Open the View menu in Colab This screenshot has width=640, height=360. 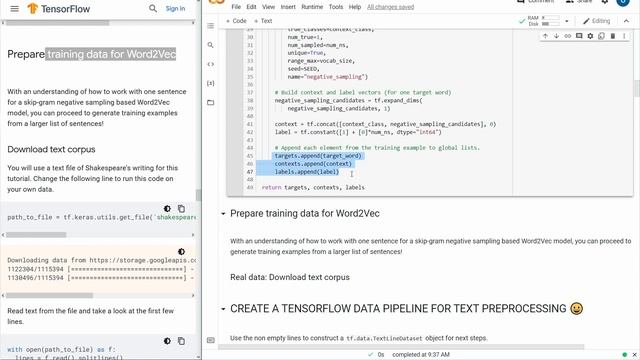[x=268, y=7]
